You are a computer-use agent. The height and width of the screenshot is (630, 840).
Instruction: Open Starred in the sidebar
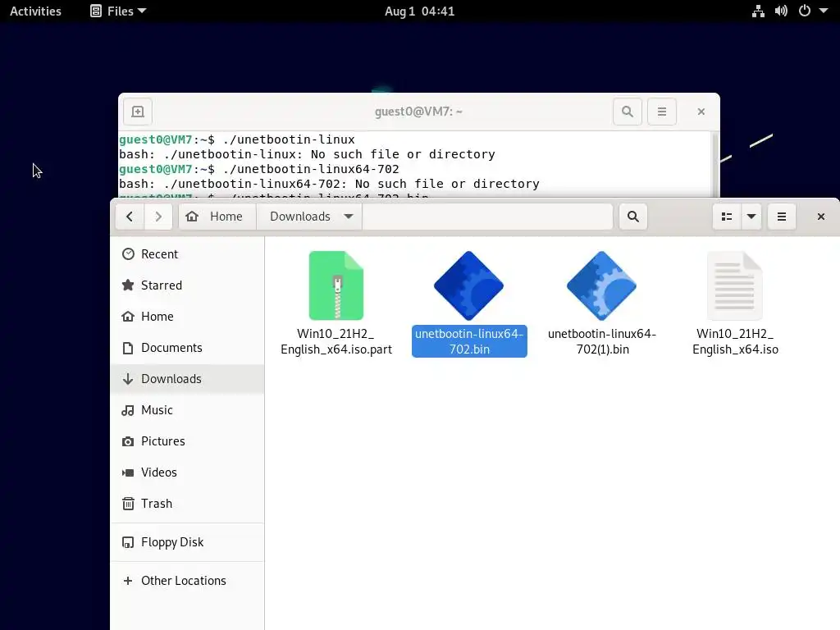188,285
